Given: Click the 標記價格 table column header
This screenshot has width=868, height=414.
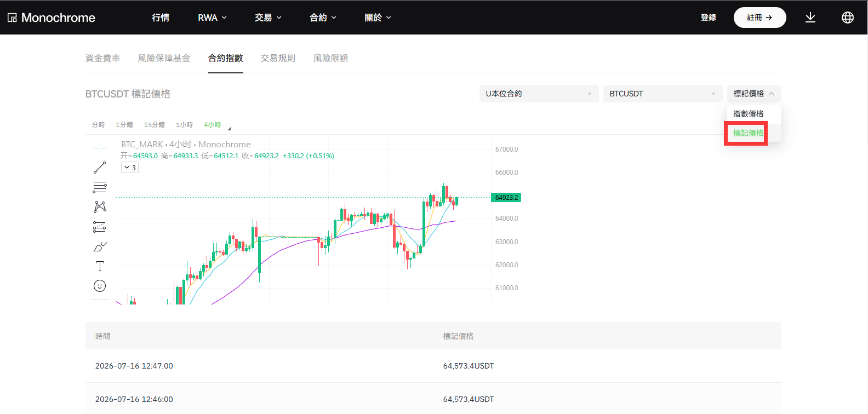Looking at the screenshot, I should click(x=459, y=336).
